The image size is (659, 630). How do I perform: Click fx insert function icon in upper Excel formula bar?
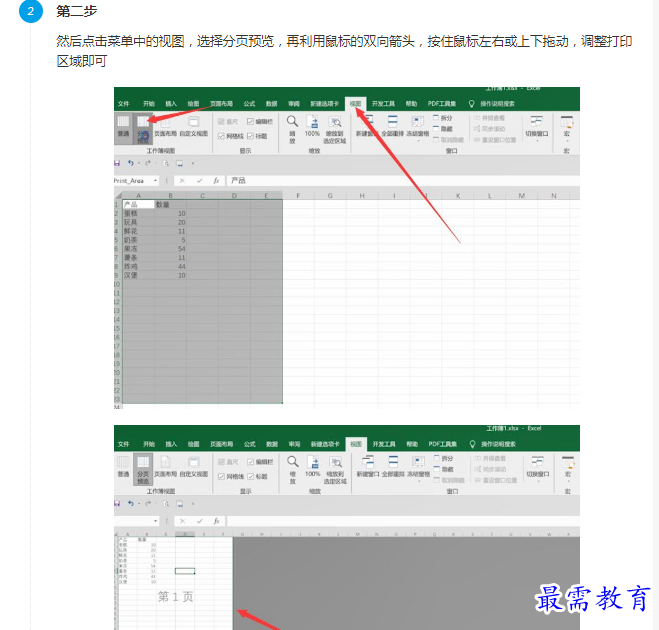216,181
